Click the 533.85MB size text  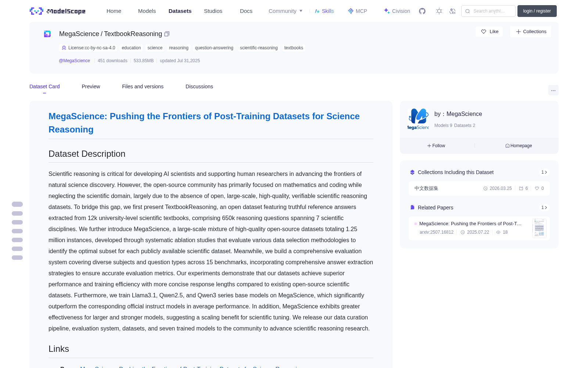[x=144, y=61]
